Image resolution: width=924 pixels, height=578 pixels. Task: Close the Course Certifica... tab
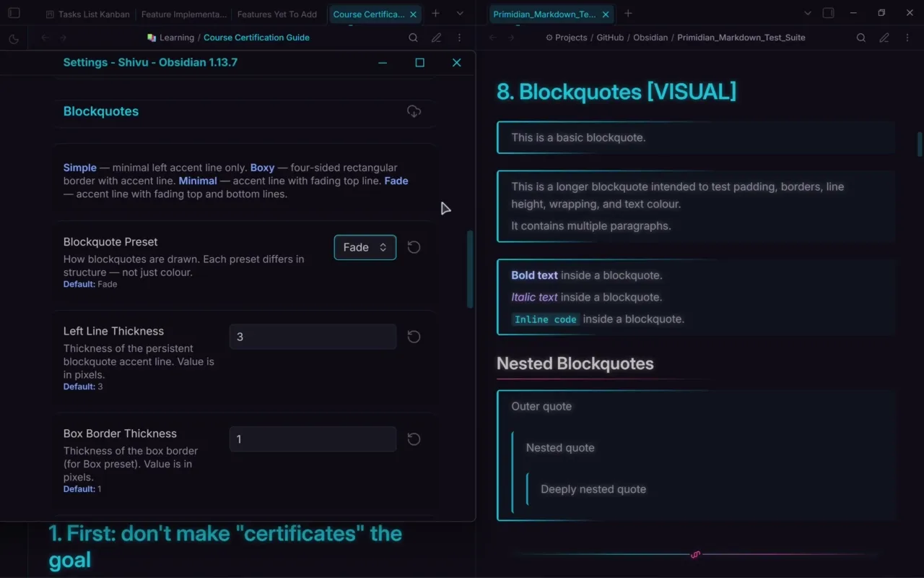pos(413,14)
